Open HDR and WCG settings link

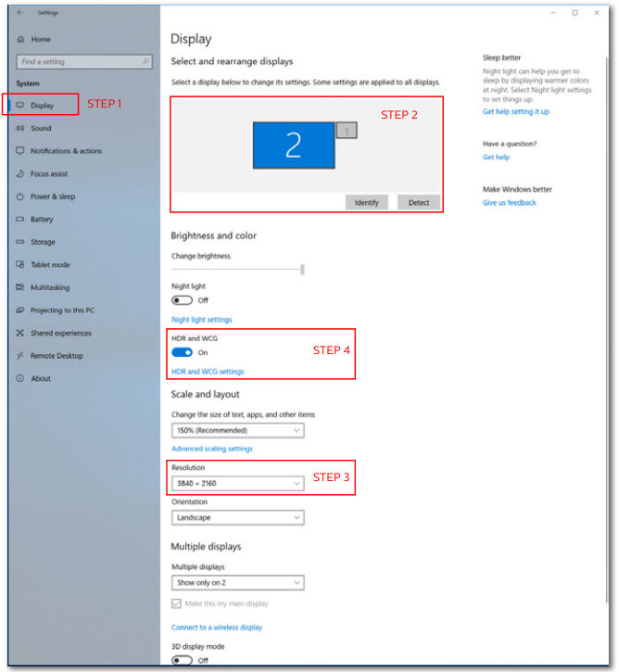tap(208, 372)
